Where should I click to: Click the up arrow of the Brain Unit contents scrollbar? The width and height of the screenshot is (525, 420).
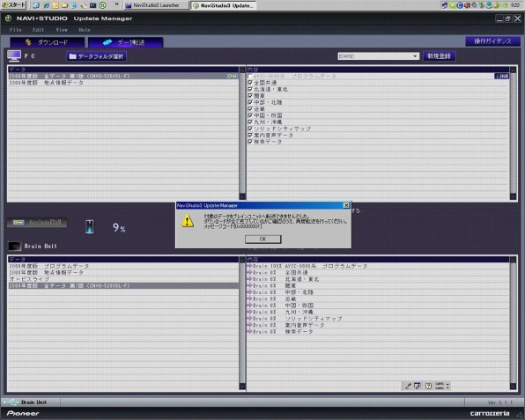[513, 260]
